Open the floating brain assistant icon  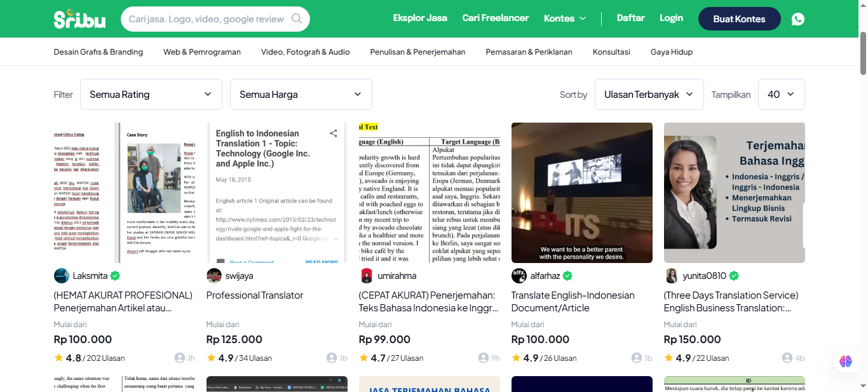pos(846,362)
